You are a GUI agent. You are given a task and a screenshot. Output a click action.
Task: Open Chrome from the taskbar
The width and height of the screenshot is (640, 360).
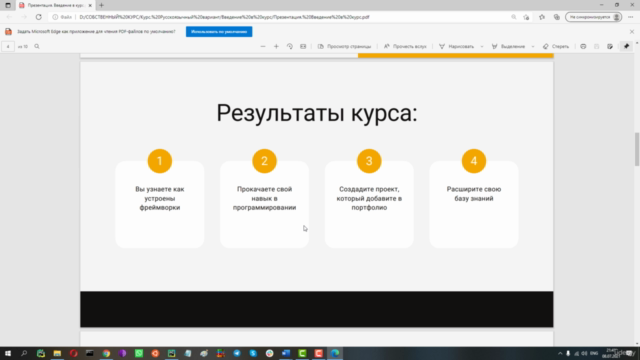point(106,353)
